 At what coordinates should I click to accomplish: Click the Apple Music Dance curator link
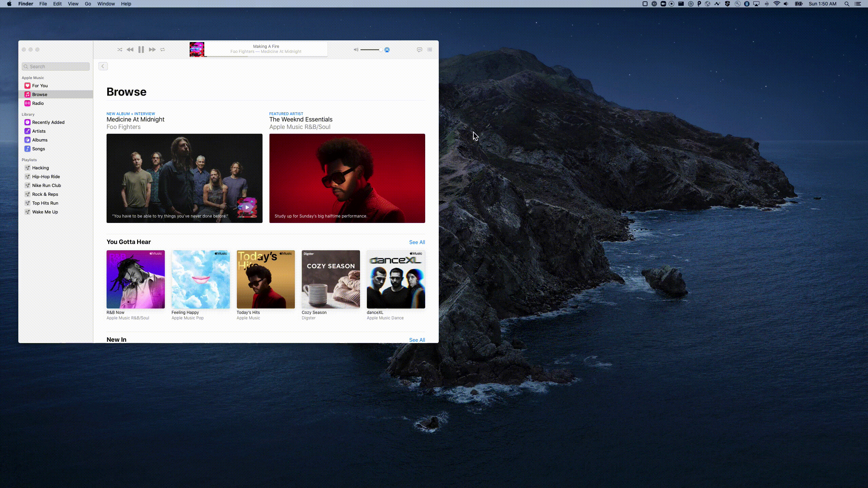385,318
